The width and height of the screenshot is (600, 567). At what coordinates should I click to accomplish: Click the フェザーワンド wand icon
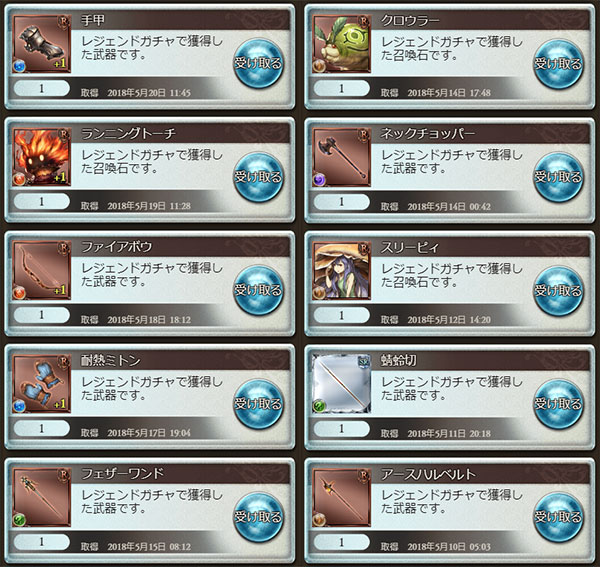[42, 497]
